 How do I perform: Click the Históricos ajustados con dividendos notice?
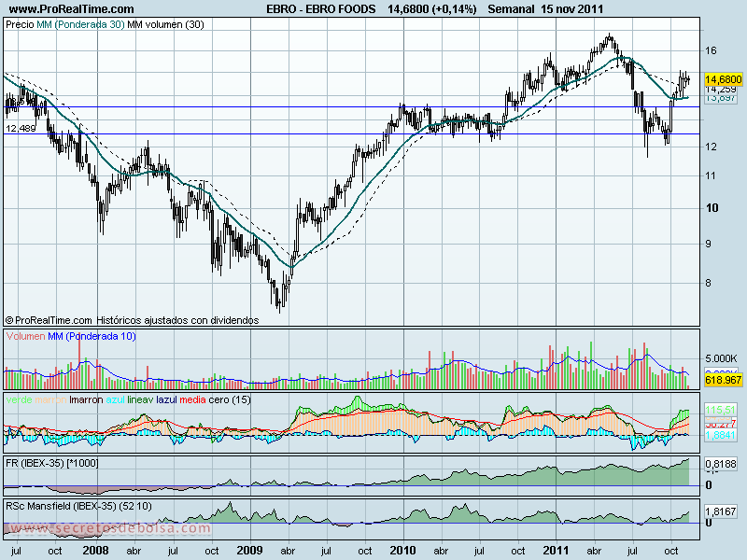point(177,320)
